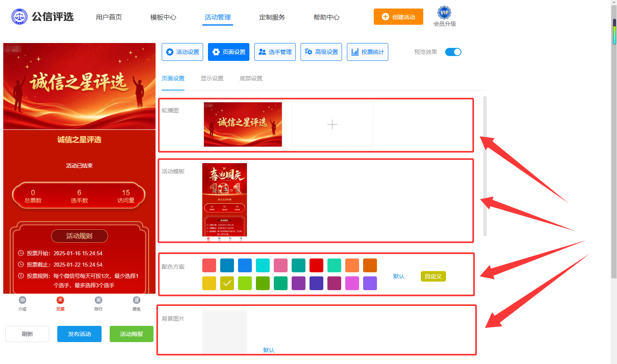Pick the dark orange color swatch

click(370, 265)
